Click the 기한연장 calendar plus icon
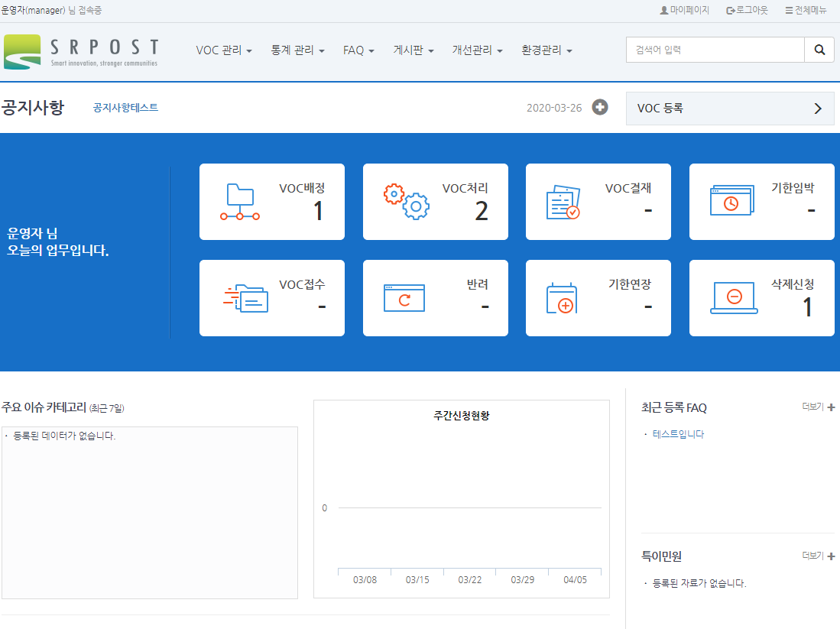The image size is (840, 629). tap(562, 298)
